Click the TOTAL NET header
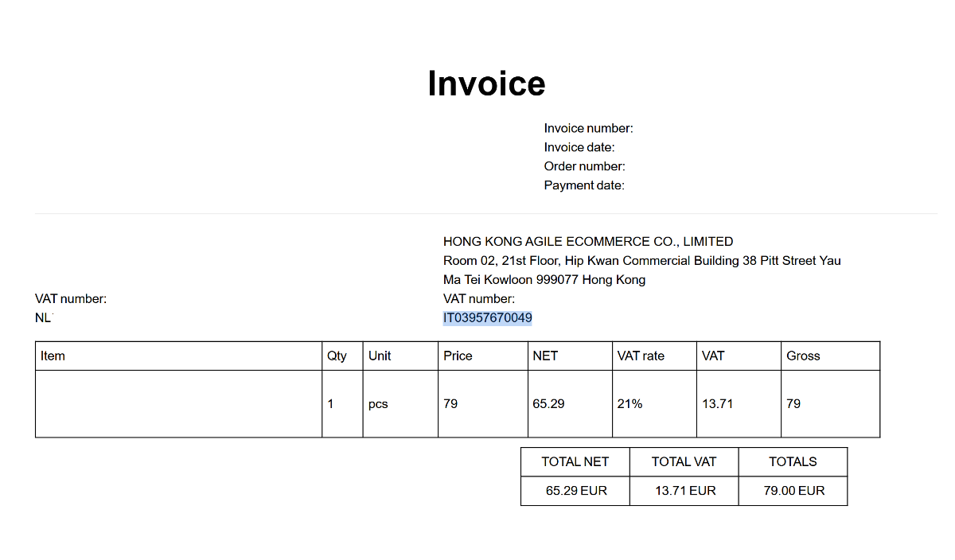 [575, 461]
